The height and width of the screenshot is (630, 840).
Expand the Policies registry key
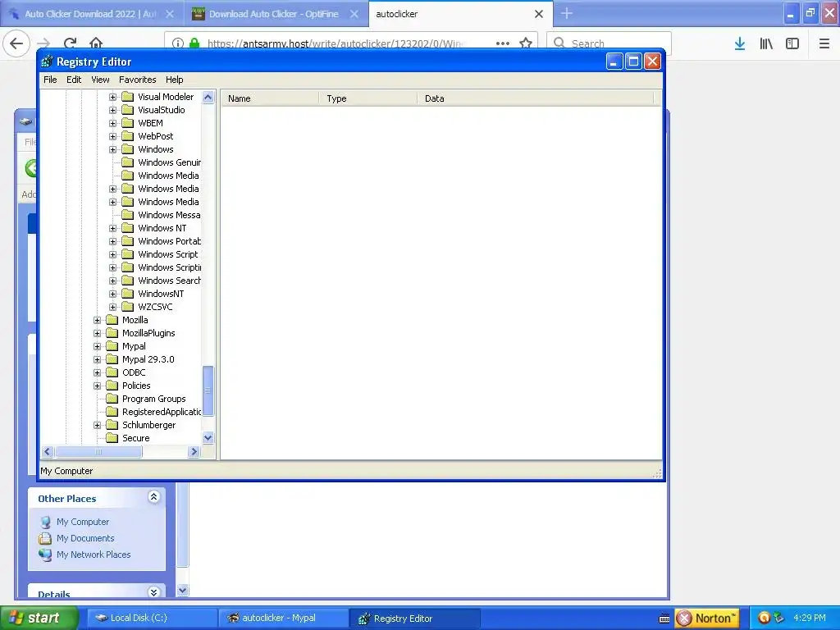97,386
